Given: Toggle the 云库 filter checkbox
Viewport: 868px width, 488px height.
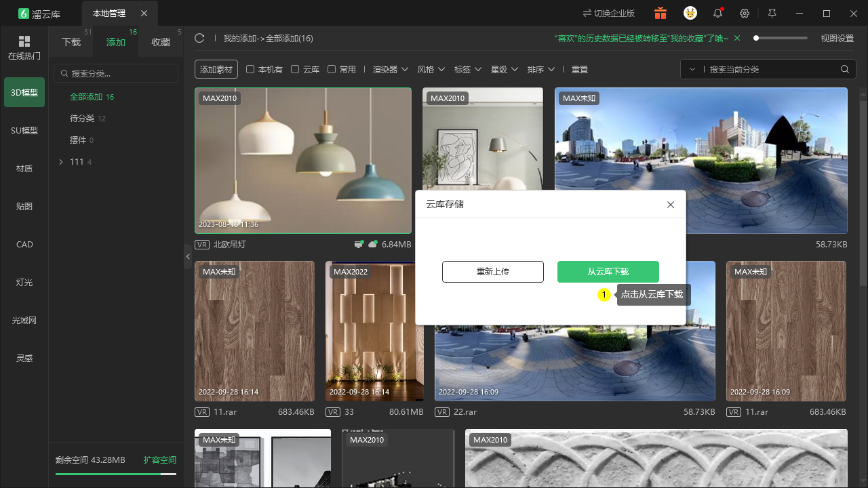Looking at the screenshot, I should [295, 69].
